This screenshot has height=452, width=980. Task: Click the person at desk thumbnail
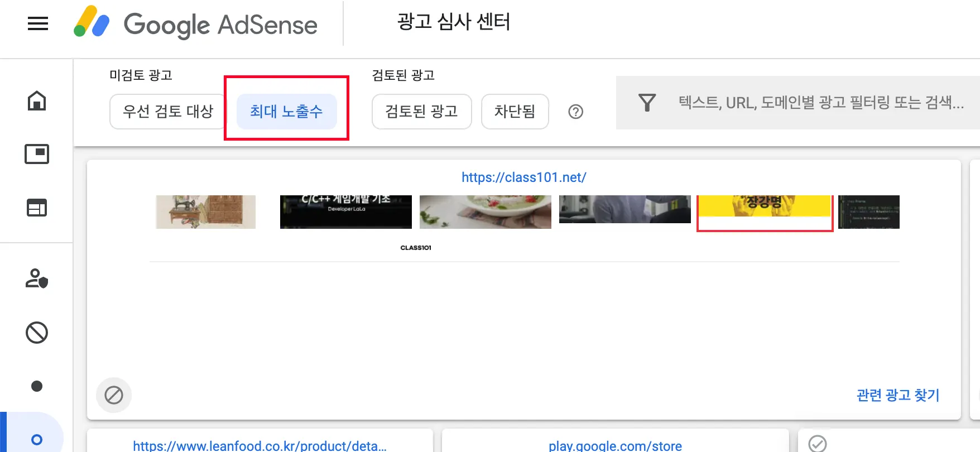point(625,209)
